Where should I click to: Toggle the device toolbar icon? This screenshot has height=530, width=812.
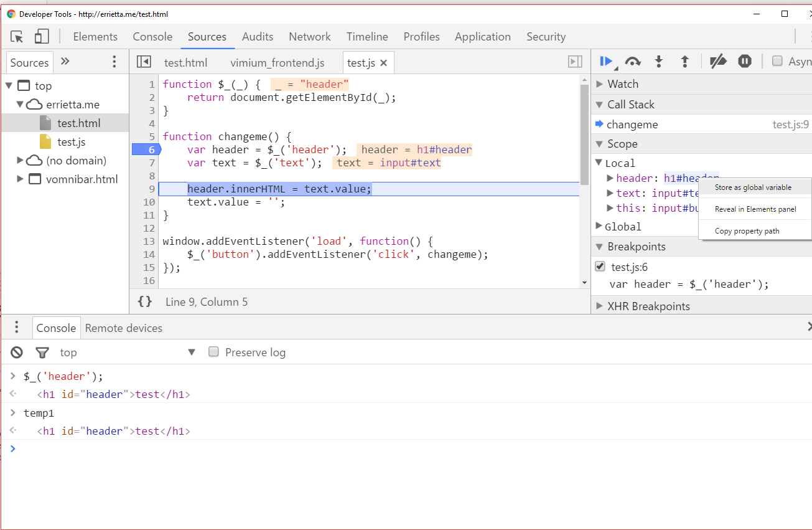(x=42, y=37)
